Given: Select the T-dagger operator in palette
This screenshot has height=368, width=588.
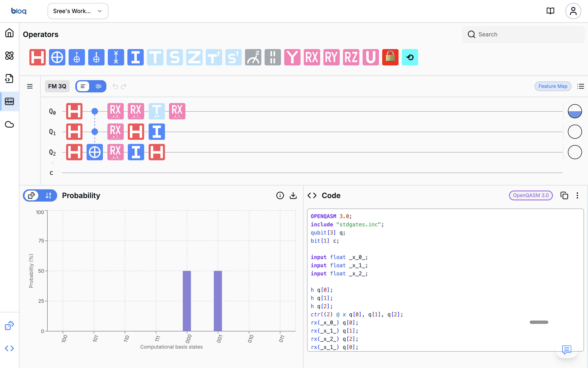Looking at the screenshot, I should tap(214, 57).
